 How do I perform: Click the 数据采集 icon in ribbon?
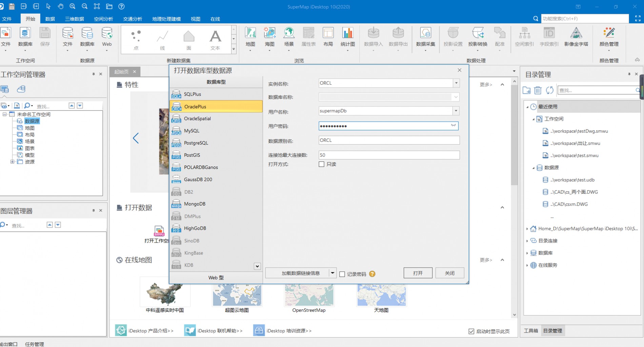(425, 33)
